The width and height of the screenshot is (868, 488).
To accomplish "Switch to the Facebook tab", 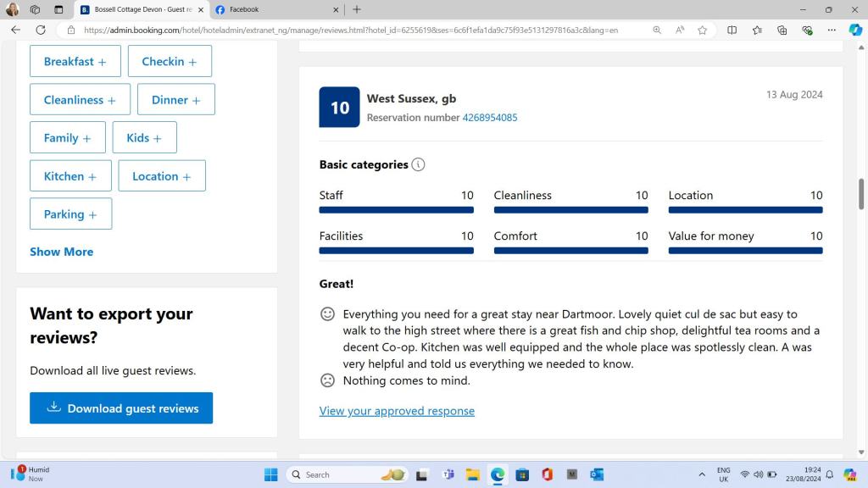I will coord(271,9).
